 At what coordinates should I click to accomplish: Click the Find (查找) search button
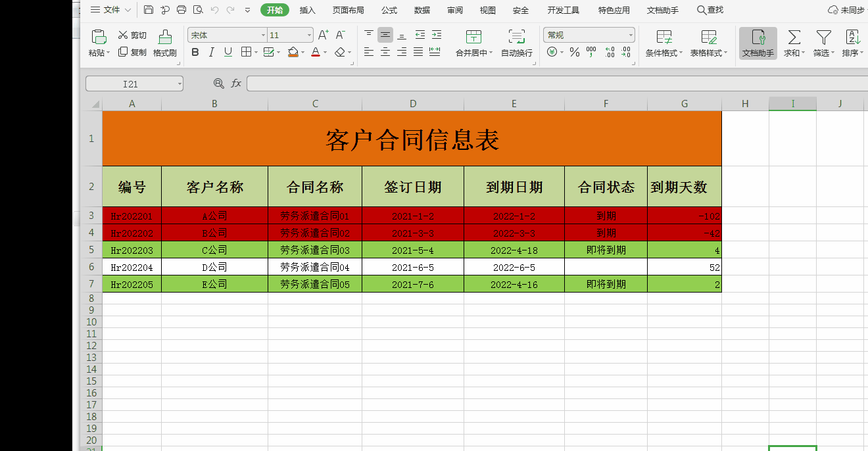point(710,10)
